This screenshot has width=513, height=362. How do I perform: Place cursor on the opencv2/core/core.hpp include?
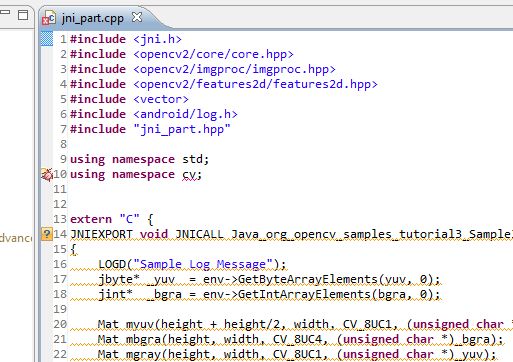click(213, 54)
